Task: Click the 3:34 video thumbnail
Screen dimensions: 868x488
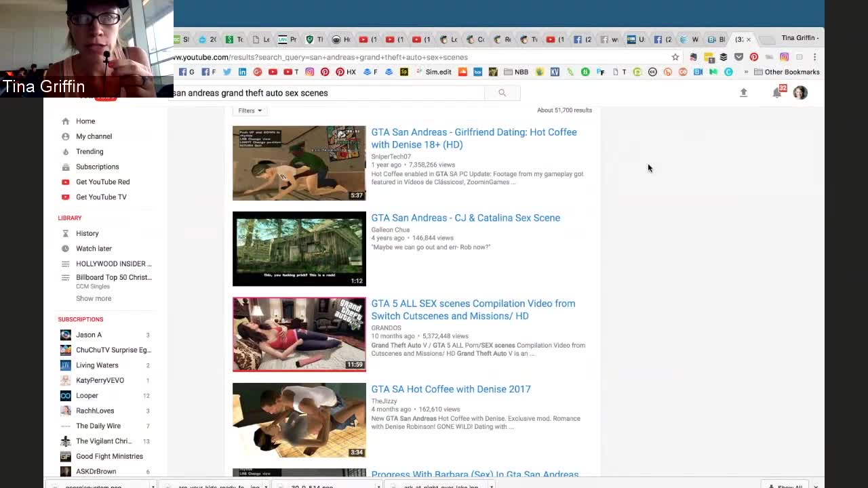Action: [x=299, y=420]
